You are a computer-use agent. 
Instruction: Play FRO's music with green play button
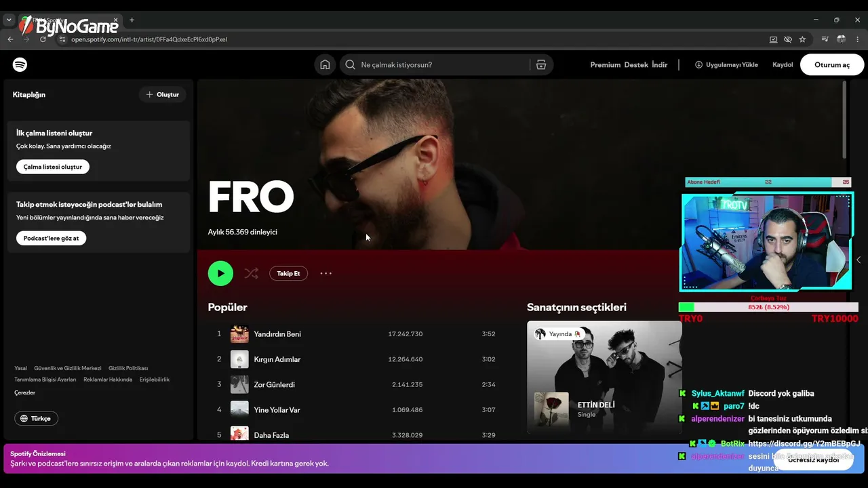(220, 273)
